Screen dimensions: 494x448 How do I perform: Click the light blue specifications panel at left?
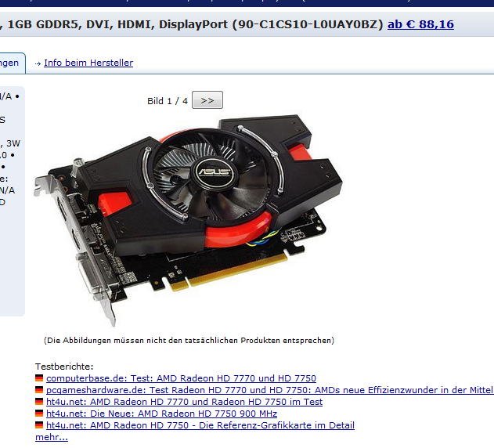(x=12, y=201)
